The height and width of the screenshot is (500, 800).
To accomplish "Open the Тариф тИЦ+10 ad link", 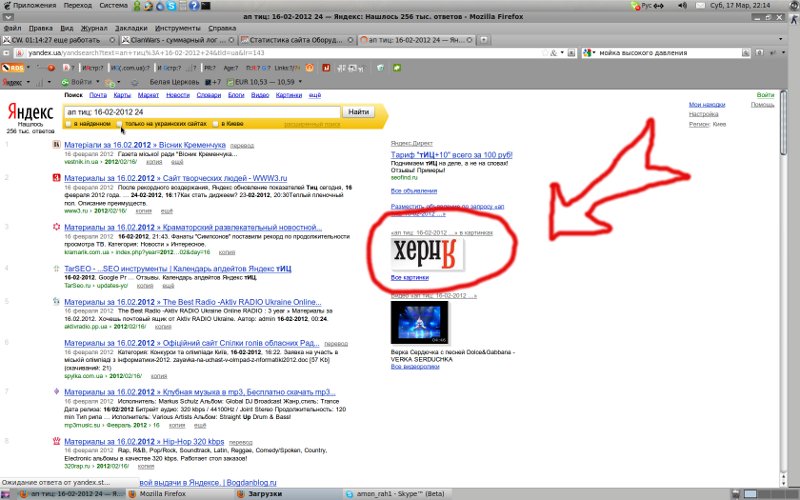I will pos(452,155).
